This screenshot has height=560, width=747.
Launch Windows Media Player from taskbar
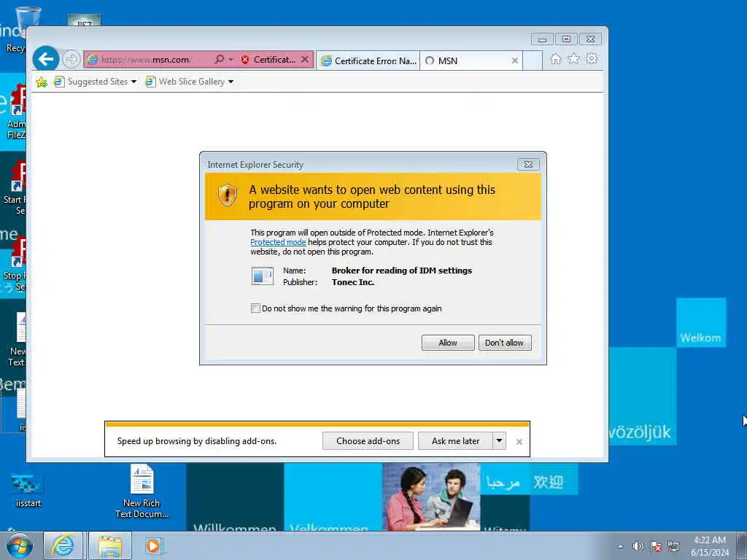[x=153, y=545]
